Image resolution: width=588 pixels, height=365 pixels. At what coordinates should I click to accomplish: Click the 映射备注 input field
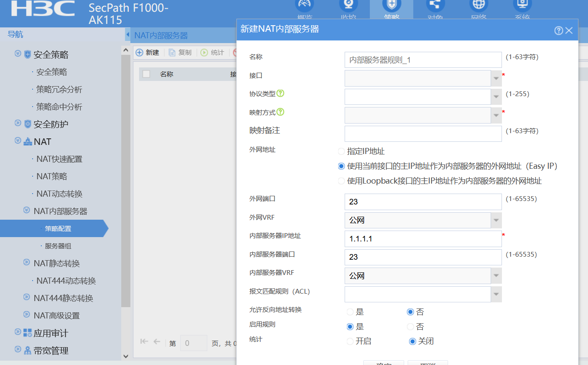(x=423, y=134)
